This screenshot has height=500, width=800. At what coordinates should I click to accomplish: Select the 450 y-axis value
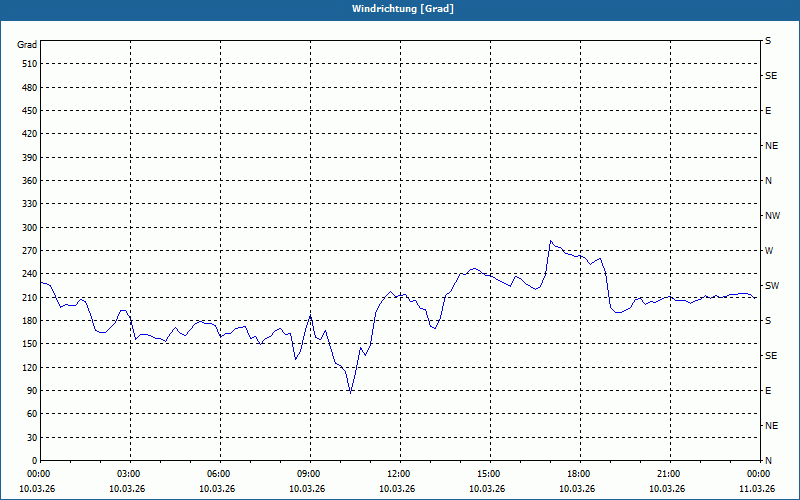click(30, 111)
